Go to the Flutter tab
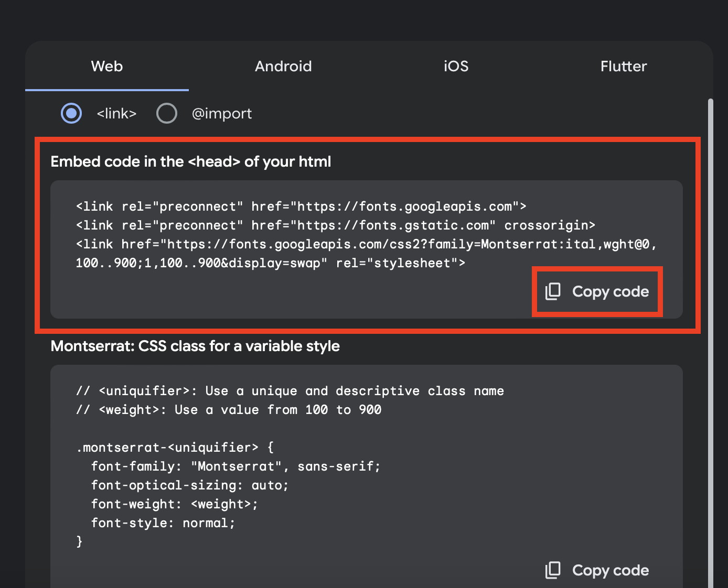 click(x=624, y=66)
